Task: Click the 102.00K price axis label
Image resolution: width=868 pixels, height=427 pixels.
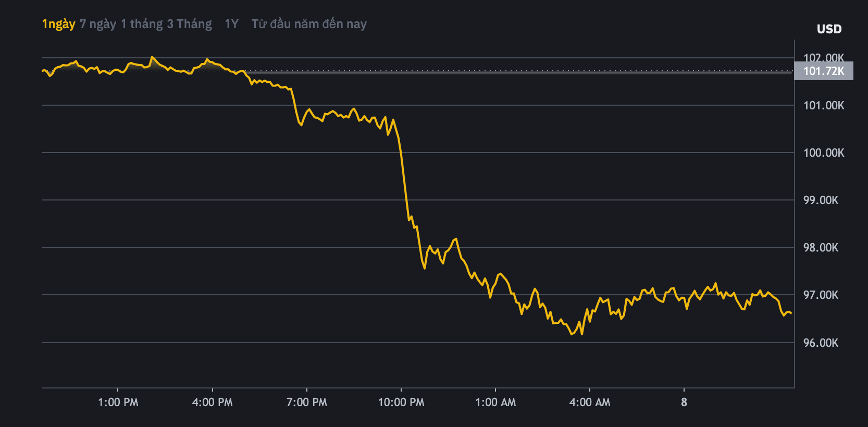Action: [x=824, y=57]
